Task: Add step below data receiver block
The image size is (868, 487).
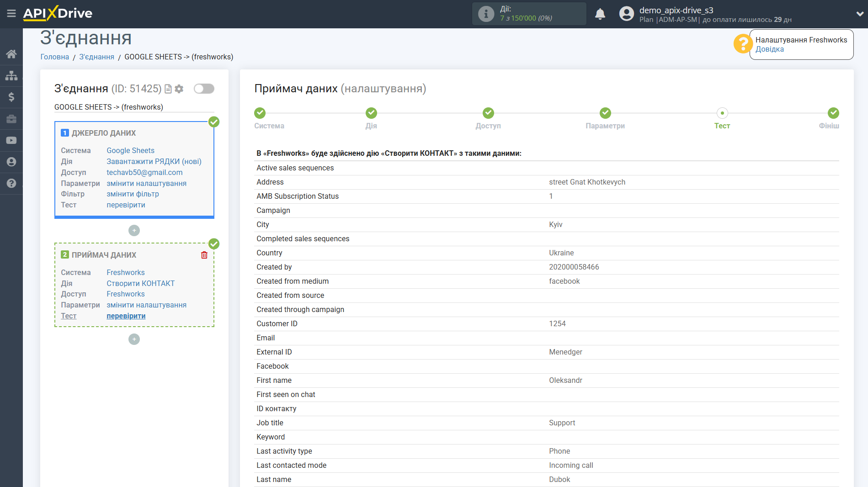Action: 134,339
